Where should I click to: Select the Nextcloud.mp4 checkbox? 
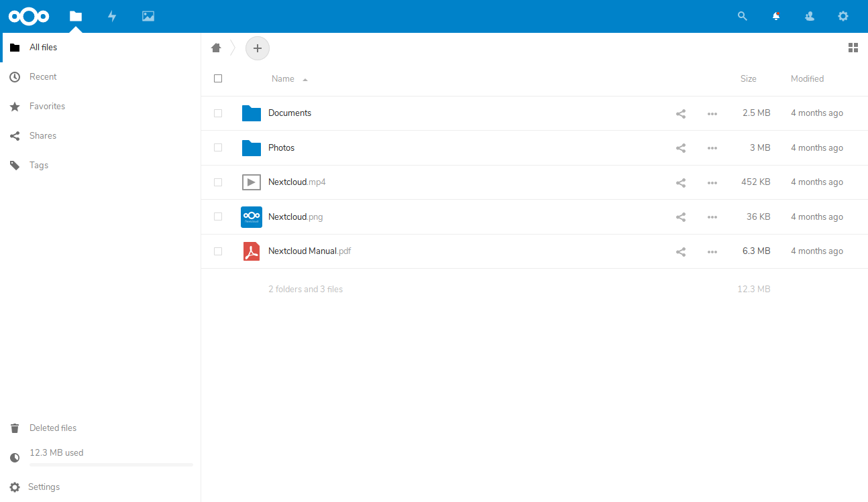[218, 182]
